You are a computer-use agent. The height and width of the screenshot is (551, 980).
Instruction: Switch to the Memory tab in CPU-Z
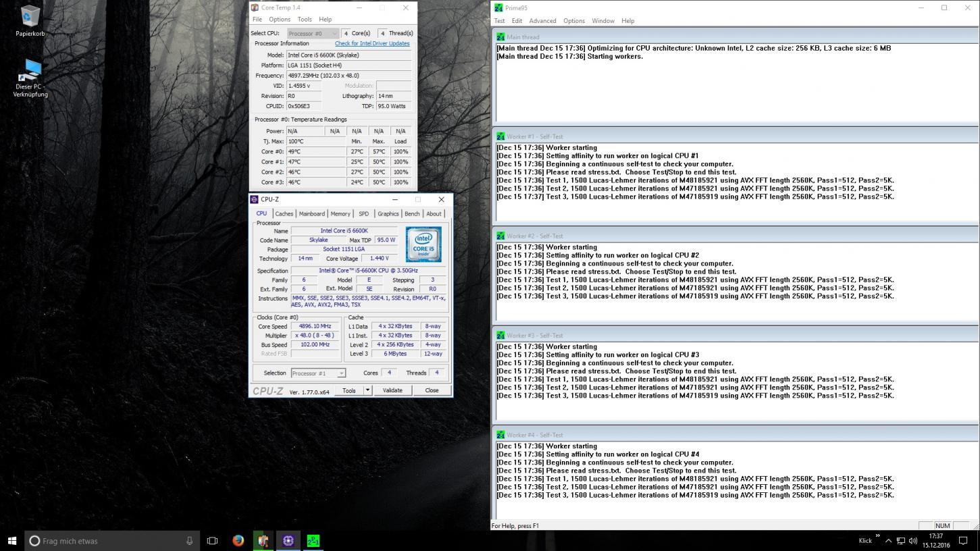[340, 214]
